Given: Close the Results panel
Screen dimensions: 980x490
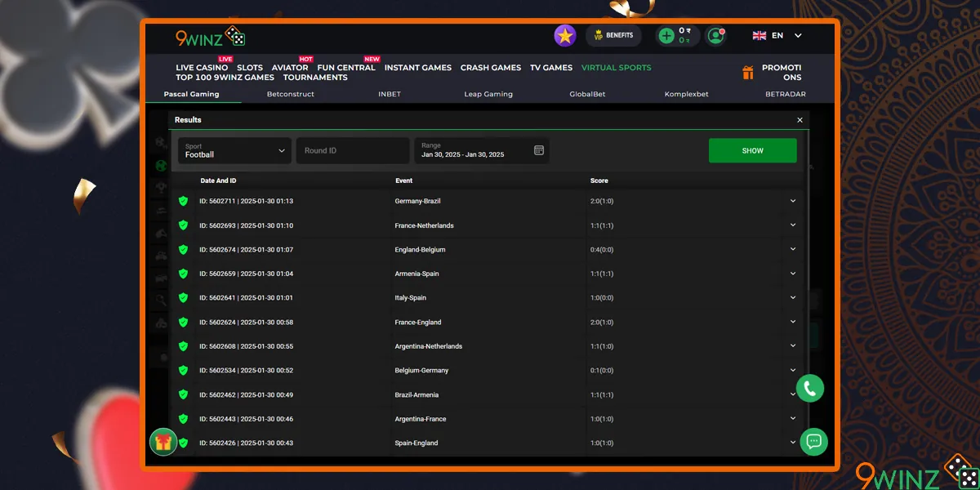Looking at the screenshot, I should [x=800, y=120].
